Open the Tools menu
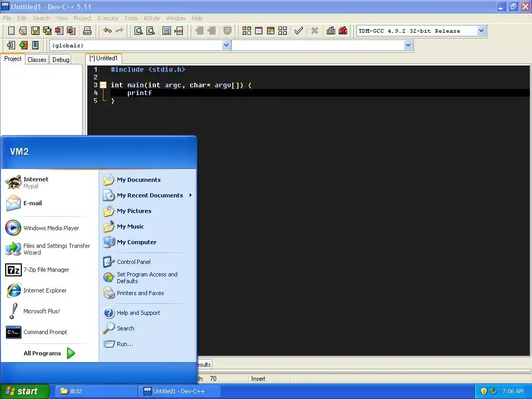532x399 pixels. [130, 18]
